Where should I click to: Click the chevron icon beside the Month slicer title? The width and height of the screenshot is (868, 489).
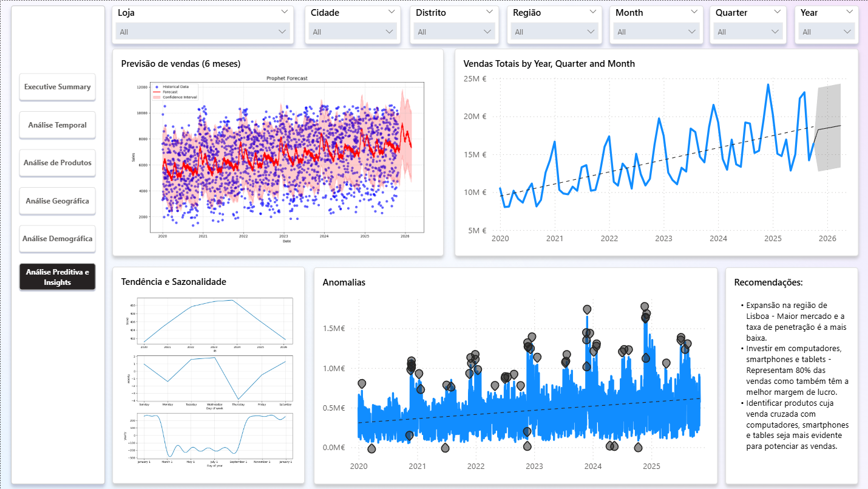pos(694,12)
